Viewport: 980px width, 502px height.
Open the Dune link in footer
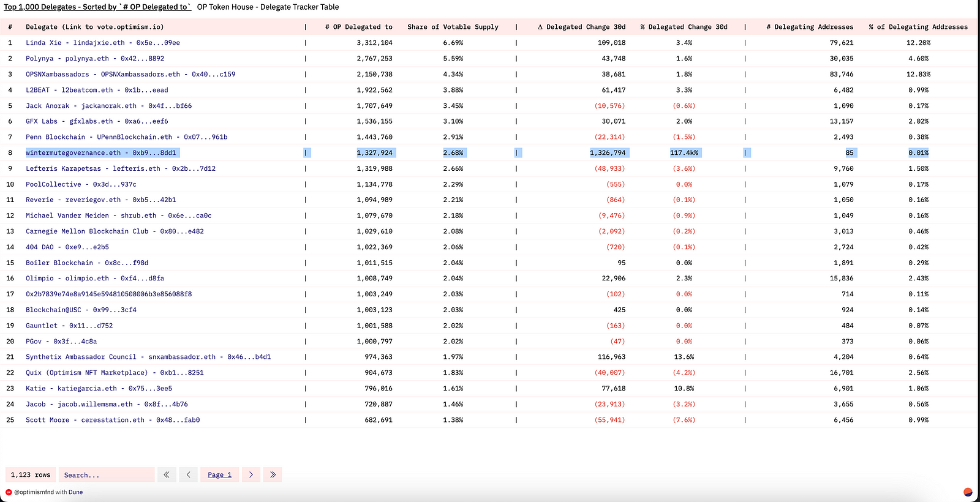75,492
